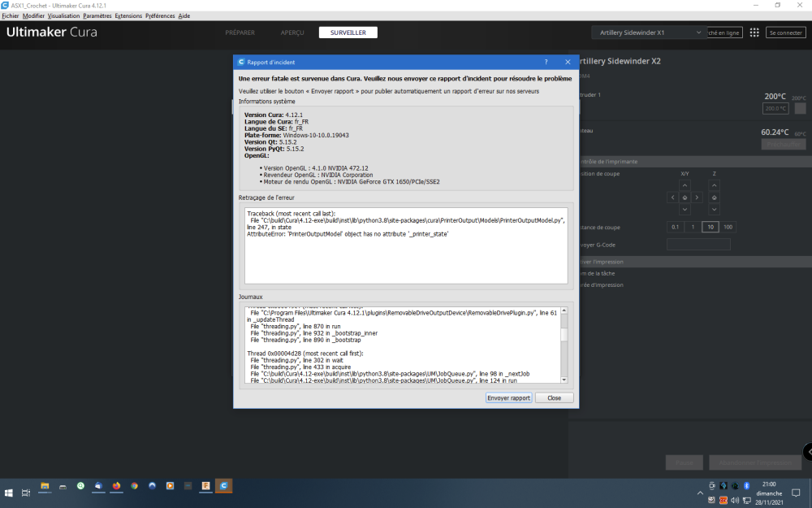Click the Journaux log scrollbar thumb

pyautogui.click(x=564, y=335)
